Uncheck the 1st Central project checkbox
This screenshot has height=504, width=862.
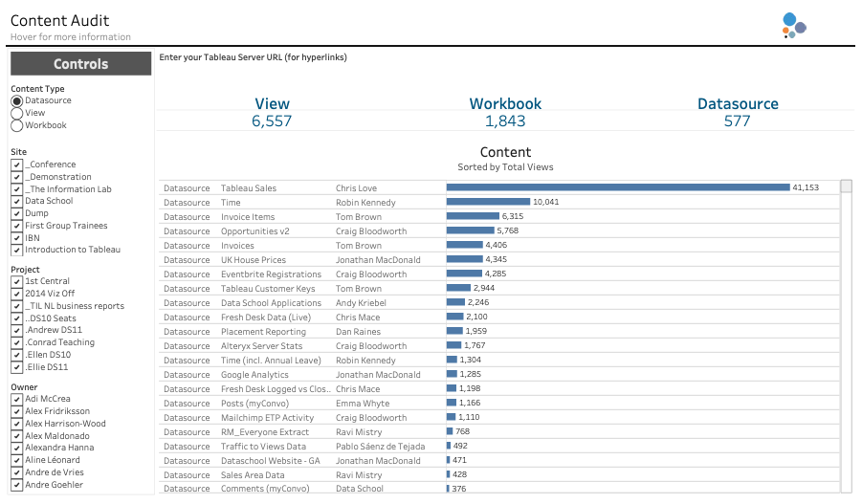click(x=16, y=281)
